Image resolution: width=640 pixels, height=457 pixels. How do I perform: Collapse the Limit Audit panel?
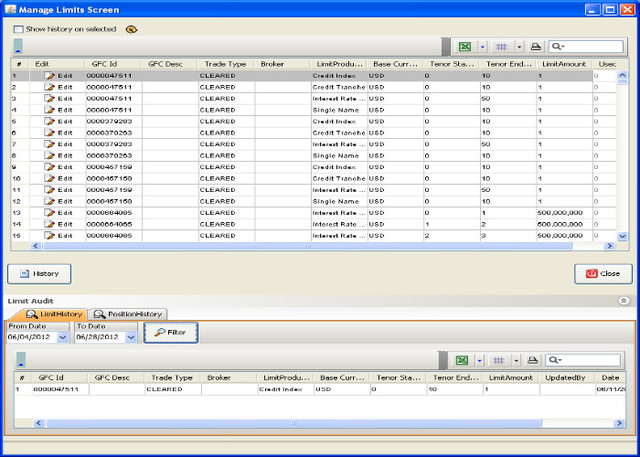point(623,301)
